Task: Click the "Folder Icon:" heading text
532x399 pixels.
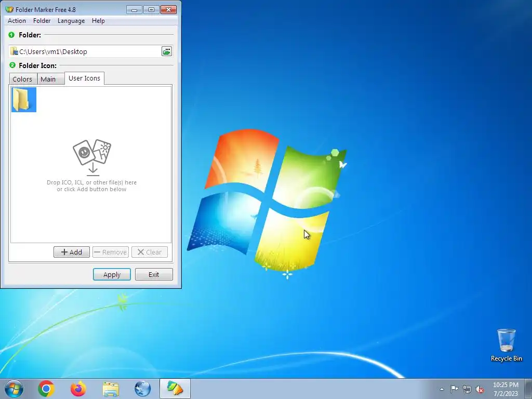Action: click(x=37, y=65)
